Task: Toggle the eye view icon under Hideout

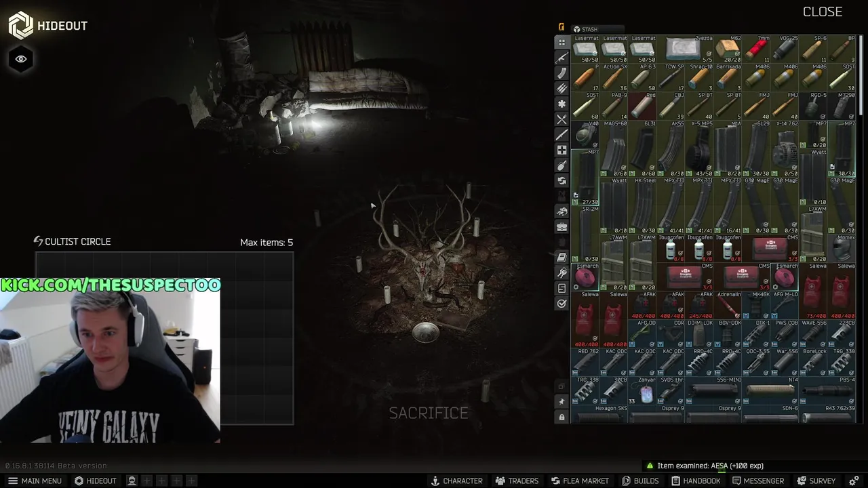Action: coord(21,59)
